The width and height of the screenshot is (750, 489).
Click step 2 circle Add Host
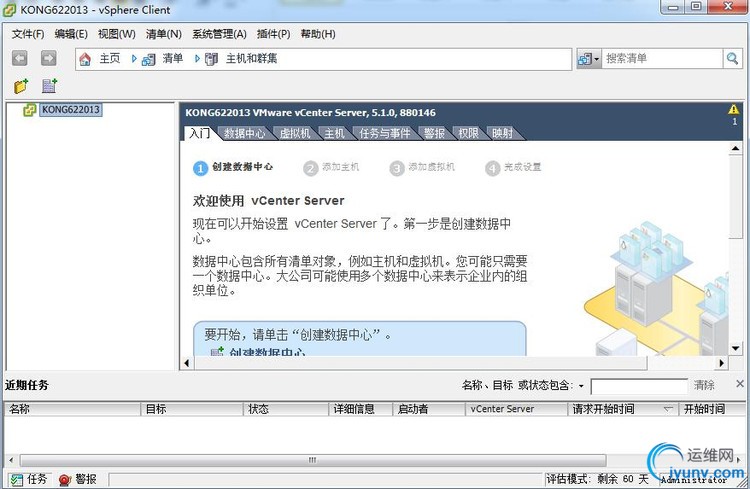(310, 168)
